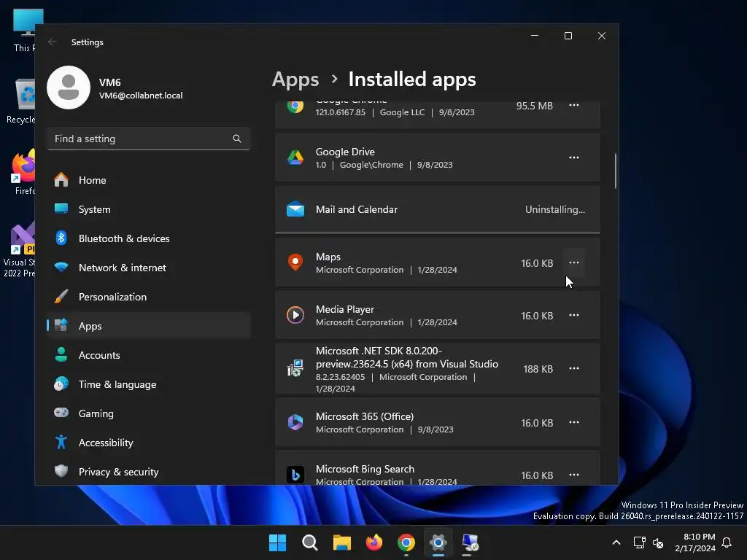Click the Accounts person icon in sidebar
The image size is (747, 560).
pos(61,354)
